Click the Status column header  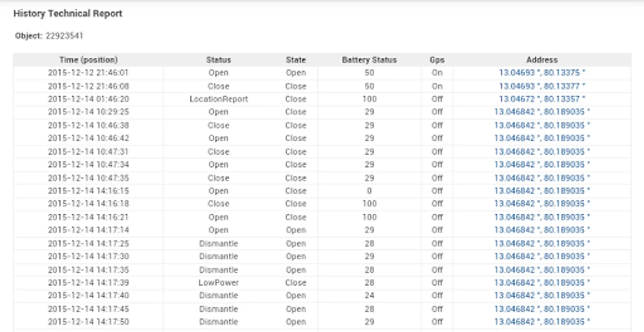click(x=218, y=60)
